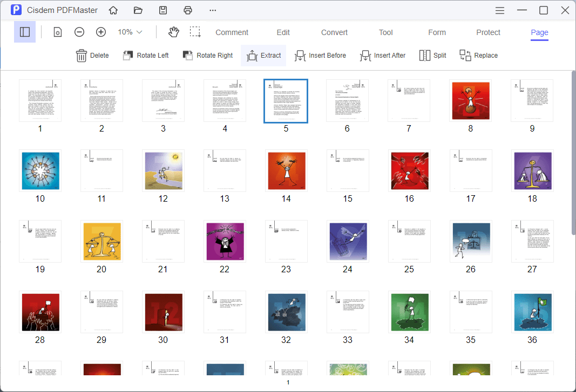Select page 22 magenta chain thumbnail
The image size is (576, 392).
[x=225, y=242]
